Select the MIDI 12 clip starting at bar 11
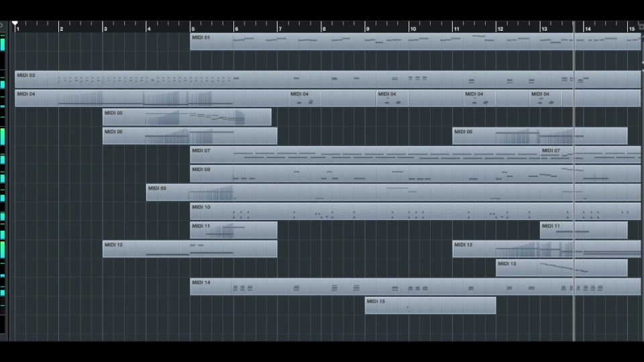 click(x=547, y=249)
